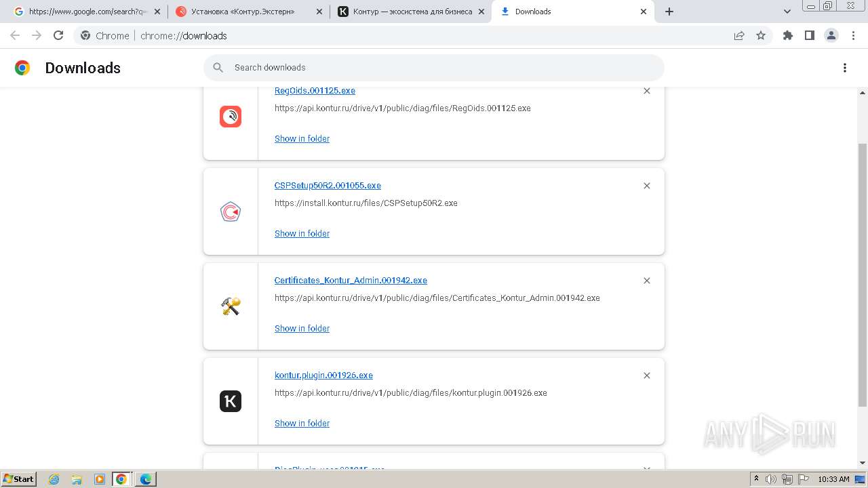
Task: Click the 10:33 AM clock
Action: click(x=833, y=479)
